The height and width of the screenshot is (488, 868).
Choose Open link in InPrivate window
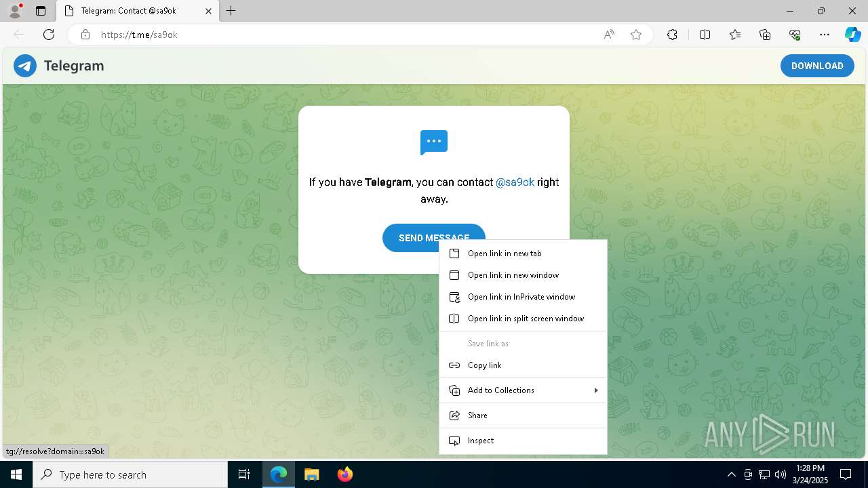coord(523,297)
